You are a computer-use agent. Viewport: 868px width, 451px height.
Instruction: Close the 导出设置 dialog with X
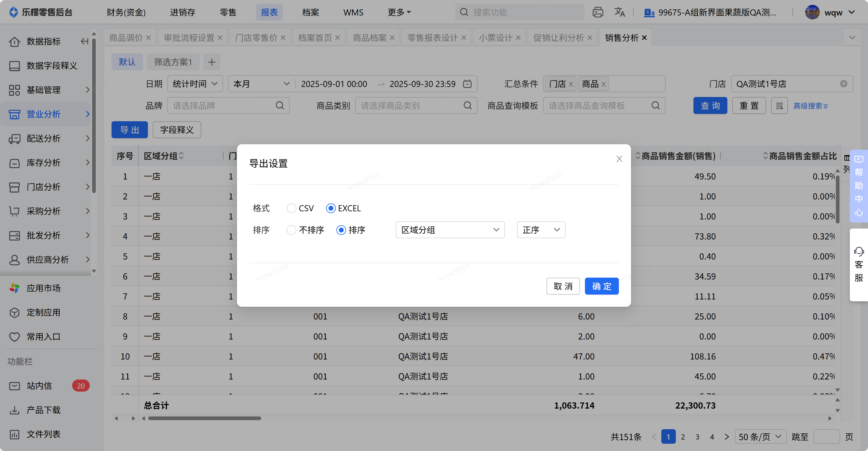[x=619, y=159]
